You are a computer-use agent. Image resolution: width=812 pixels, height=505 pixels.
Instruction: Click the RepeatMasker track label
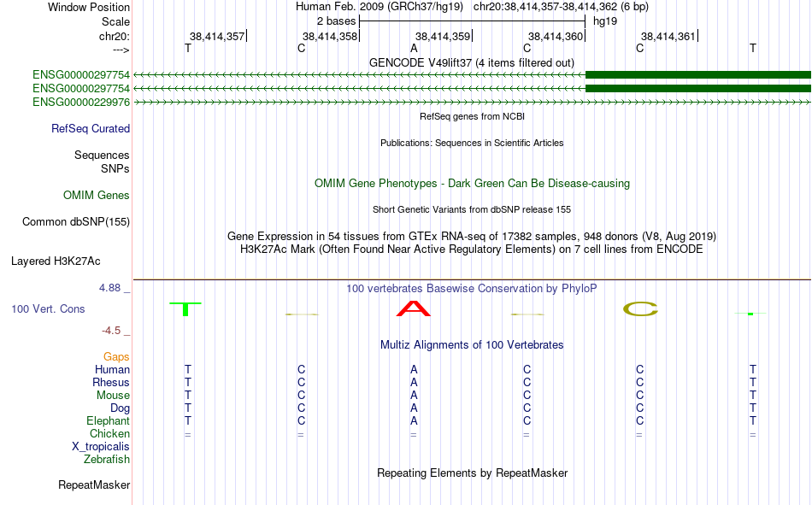click(94, 484)
